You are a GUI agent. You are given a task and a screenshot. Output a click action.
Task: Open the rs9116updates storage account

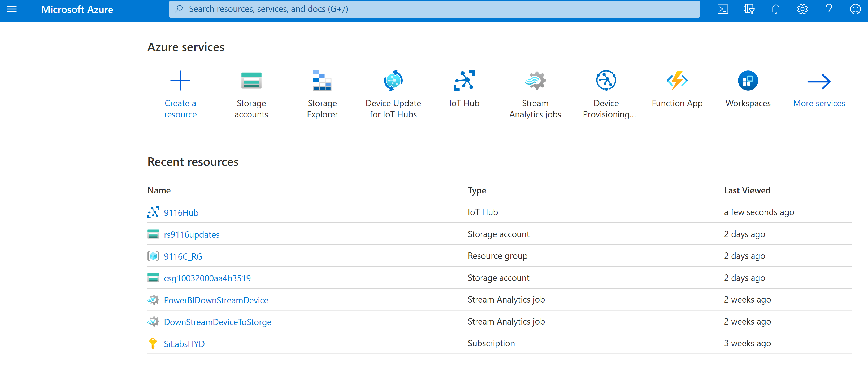pyautogui.click(x=192, y=234)
